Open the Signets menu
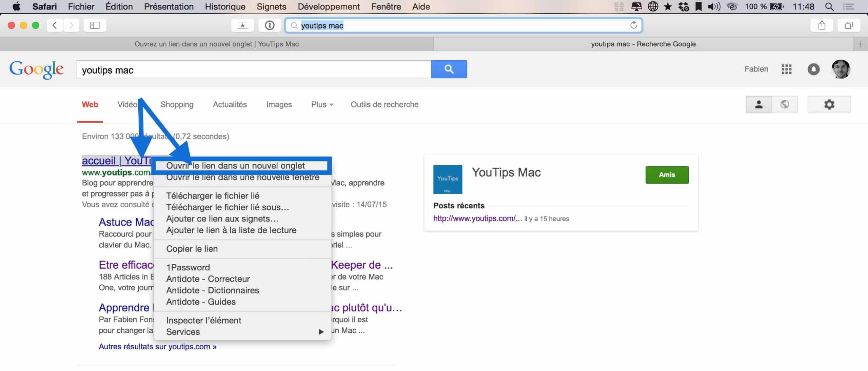This screenshot has height=371, width=868. [272, 6]
